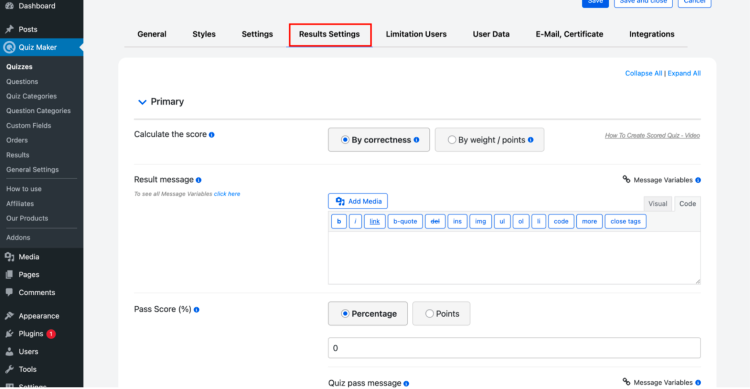Select Points pass score option
The height and width of the screenshot is (389, 750).
coord(429,313)
